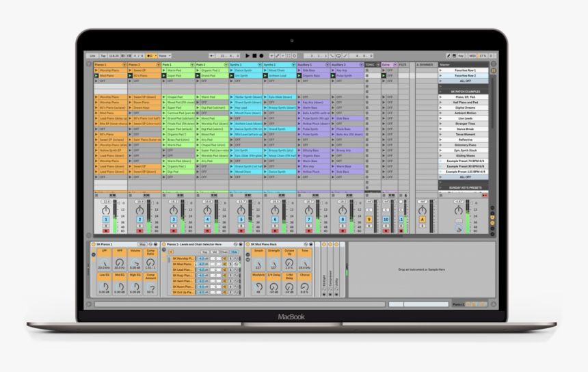This screenshot has height=372, width=588.
Task: Click the Tap tempo button
Action: tap(103, 55)
